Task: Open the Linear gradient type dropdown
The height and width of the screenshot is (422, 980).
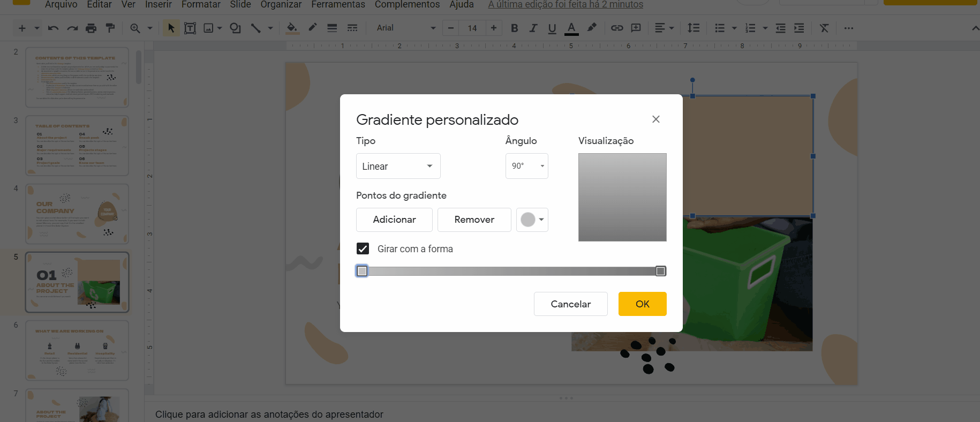Action: tap(398, 166)
